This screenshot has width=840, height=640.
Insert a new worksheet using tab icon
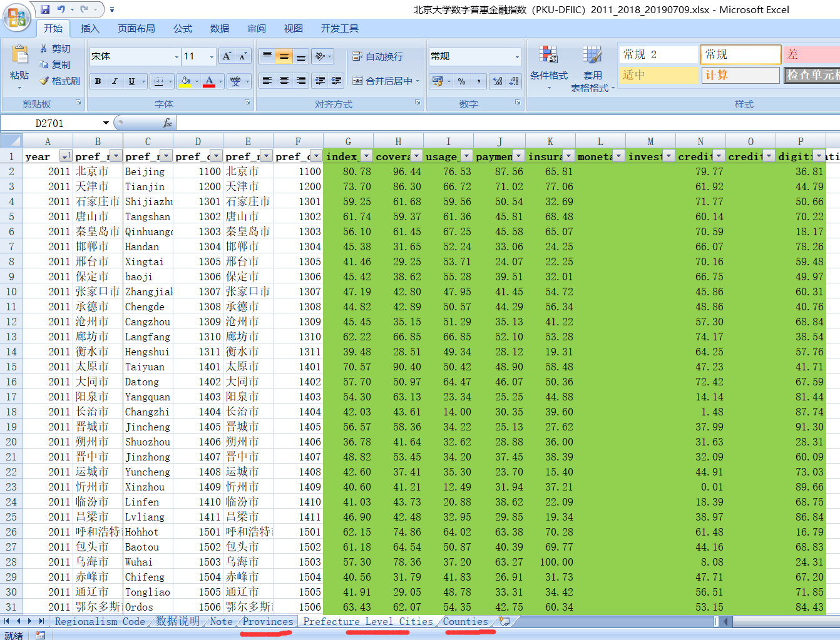(505, 621)
